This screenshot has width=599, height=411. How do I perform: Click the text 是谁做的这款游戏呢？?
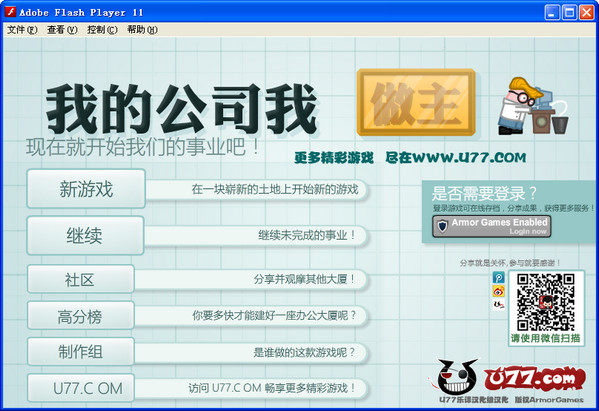[304, 352]
